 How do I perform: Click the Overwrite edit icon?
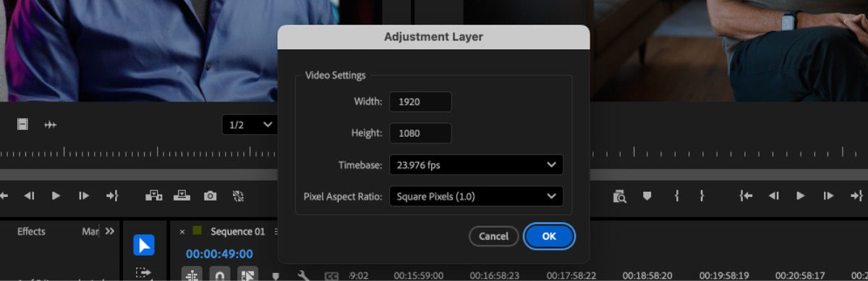(182, 196)
